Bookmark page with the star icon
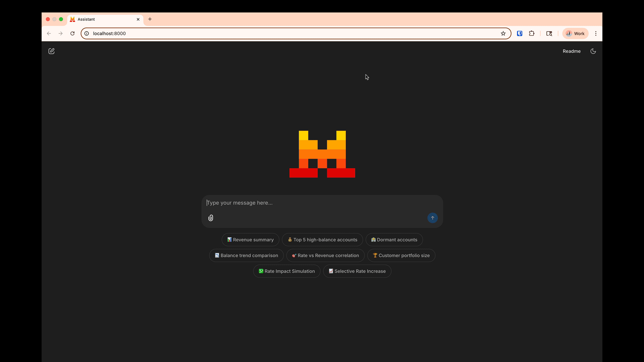644x362 pixels. (x=503, y=34)
